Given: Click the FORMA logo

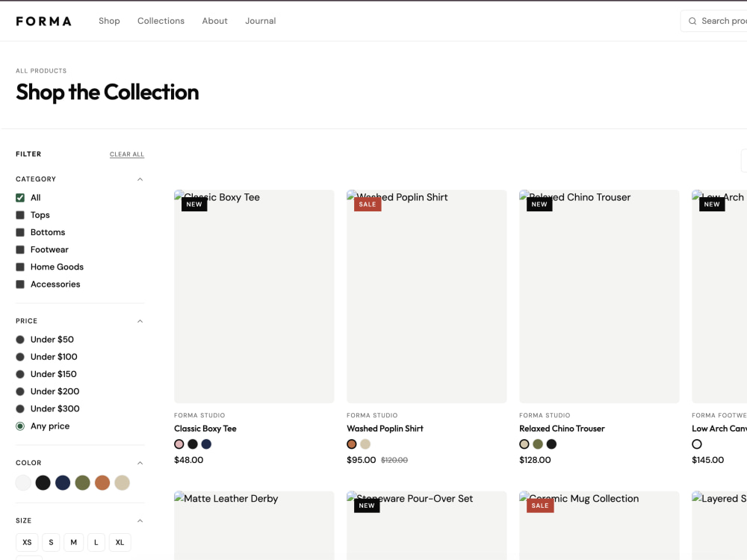Looking at the screenshot, I should [x=43, y=21].
